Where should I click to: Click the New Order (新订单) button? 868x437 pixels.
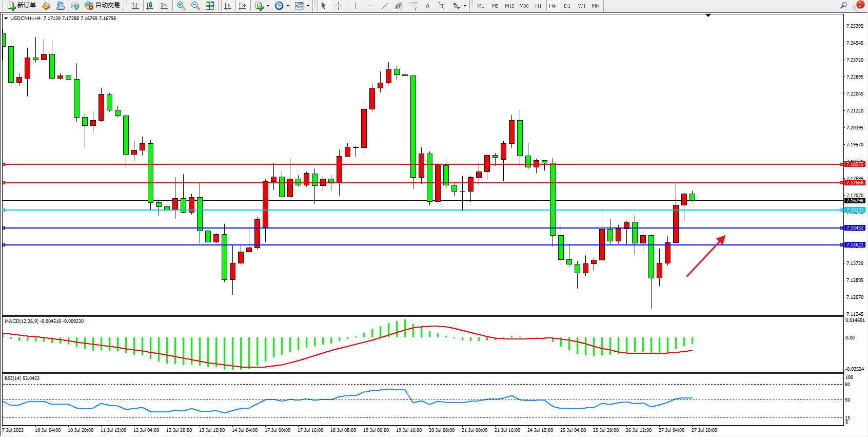(22, 6)
